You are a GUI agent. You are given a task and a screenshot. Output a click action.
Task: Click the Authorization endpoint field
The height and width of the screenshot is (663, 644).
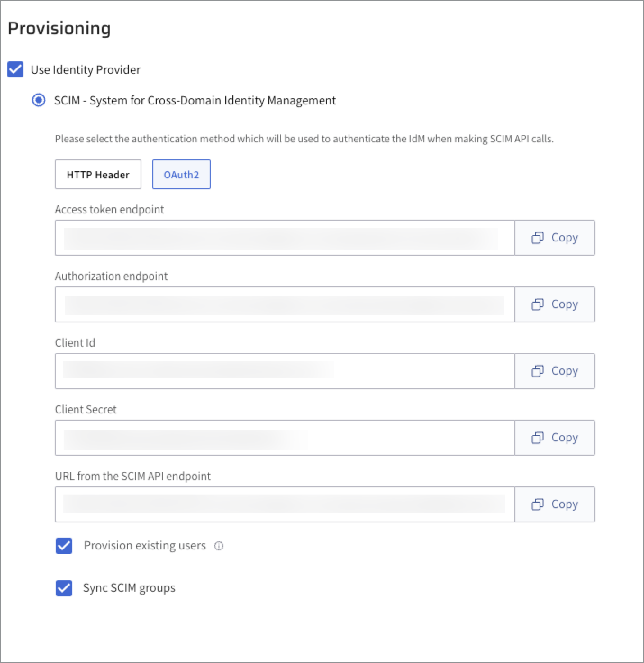pyautogui.click(x=285, y=304)
